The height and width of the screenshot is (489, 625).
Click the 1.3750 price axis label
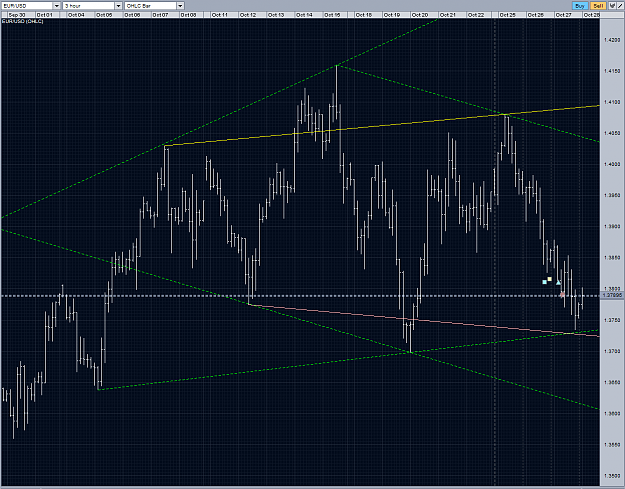click(x=612, y=320)
